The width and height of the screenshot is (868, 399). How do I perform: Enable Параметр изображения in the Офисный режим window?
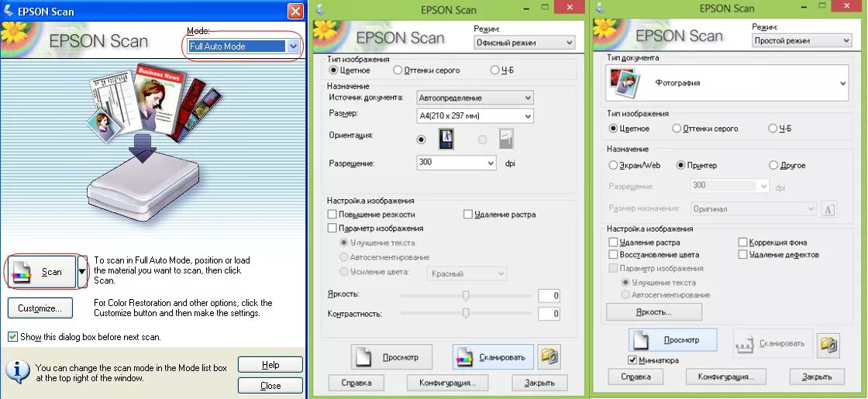[x=332, y=228]
